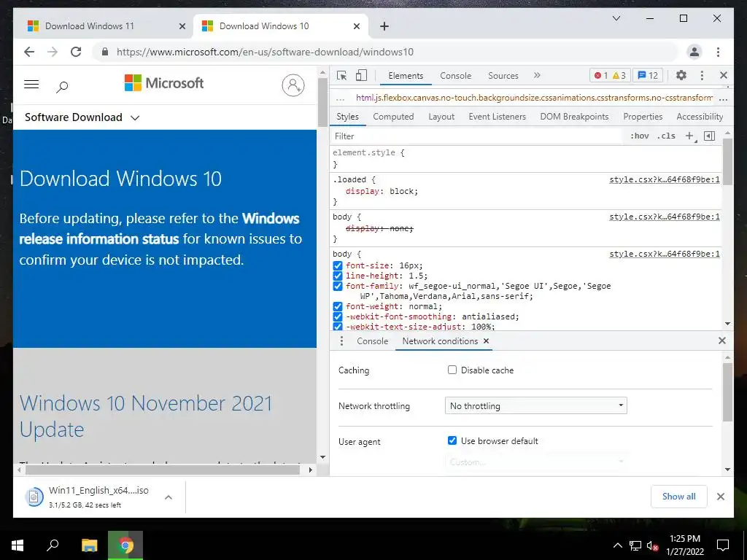The width and height of the screenshot is (747, 560).
Task: Close the downloads bar
Action: point(720,497)
